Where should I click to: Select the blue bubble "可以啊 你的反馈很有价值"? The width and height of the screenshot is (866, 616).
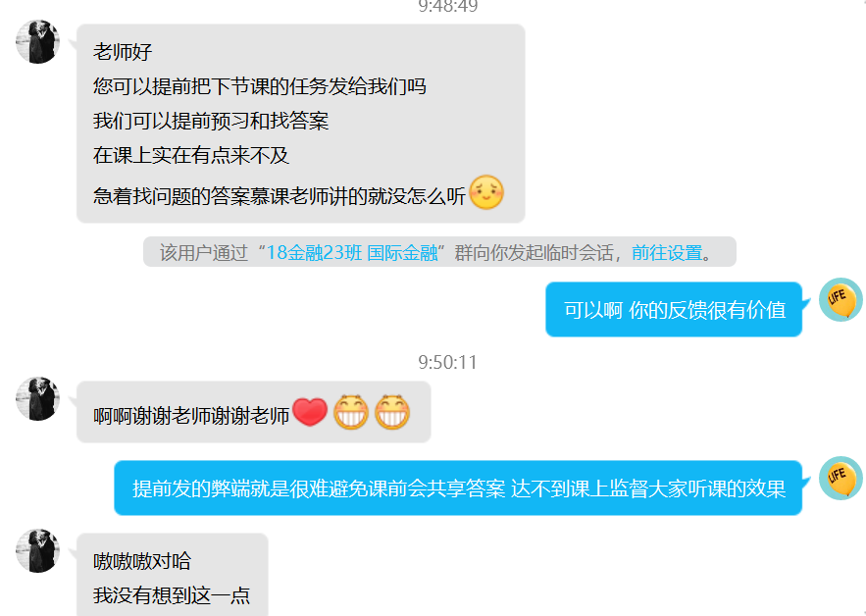tap(674, 309)
